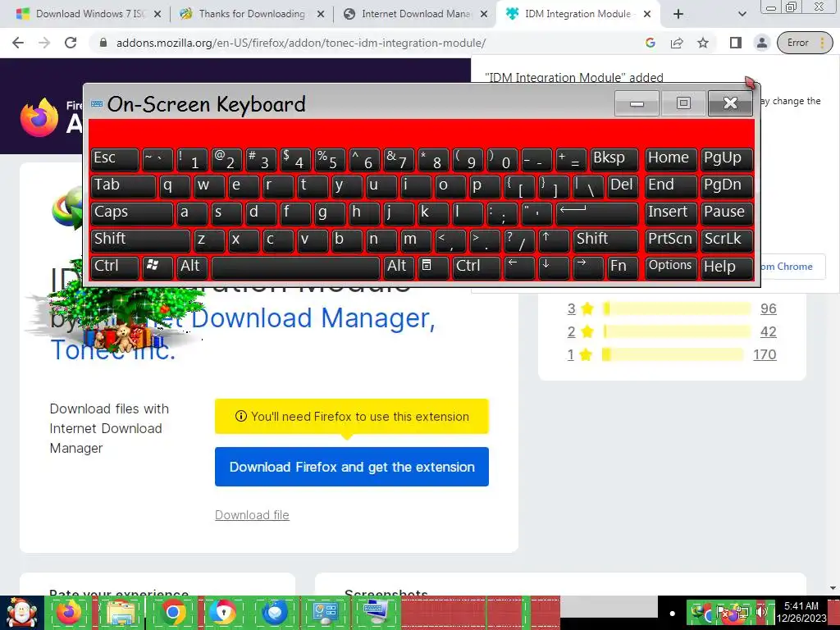
Task: Open the Download file link
Action: (x=252, y=515)
